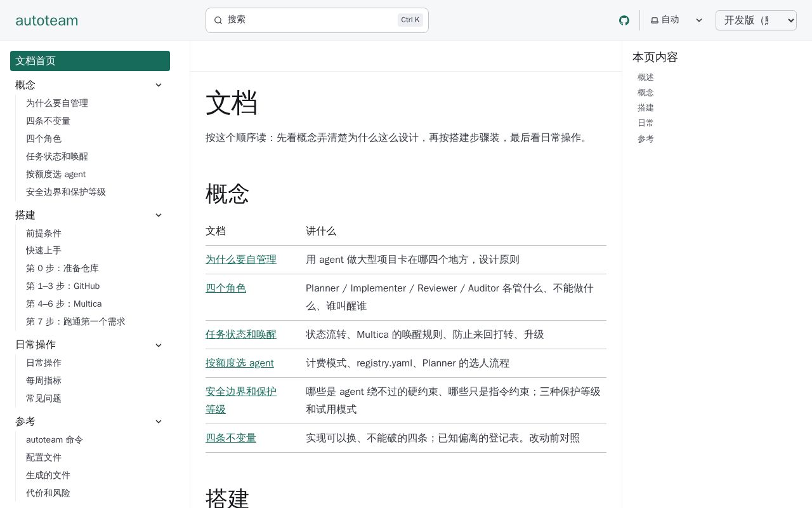Screen dimensions: 812x508
Task: Jump to 日常 in page contents
Action: coord(646,123)
